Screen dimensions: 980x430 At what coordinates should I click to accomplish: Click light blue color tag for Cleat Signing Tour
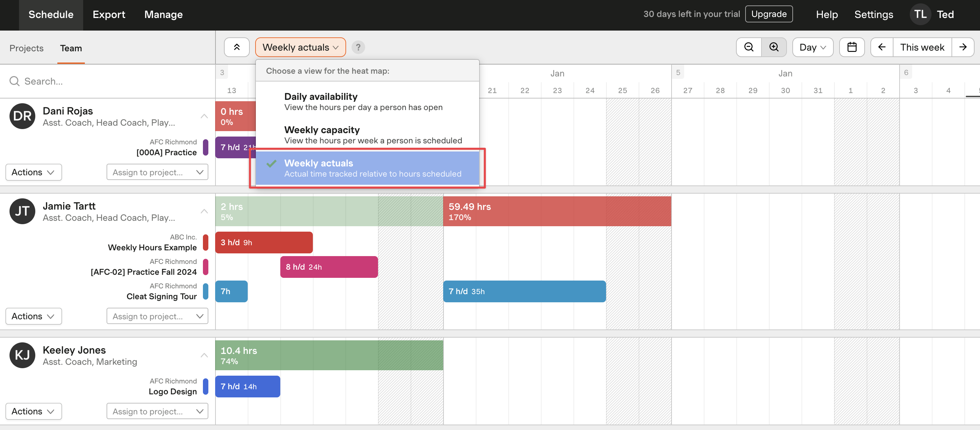205,291
